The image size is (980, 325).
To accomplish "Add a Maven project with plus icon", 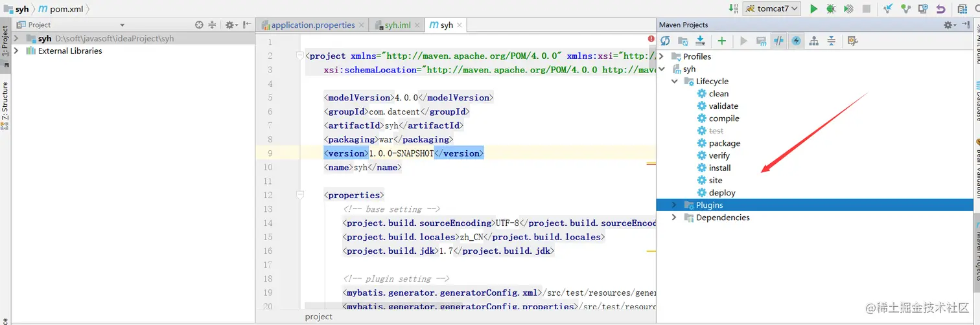I will (x=721, y=41).
